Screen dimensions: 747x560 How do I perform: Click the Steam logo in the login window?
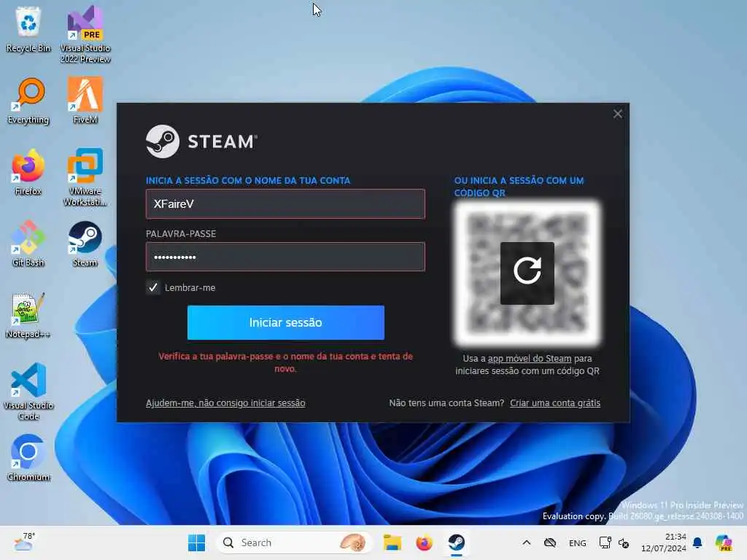click(201, 141)
